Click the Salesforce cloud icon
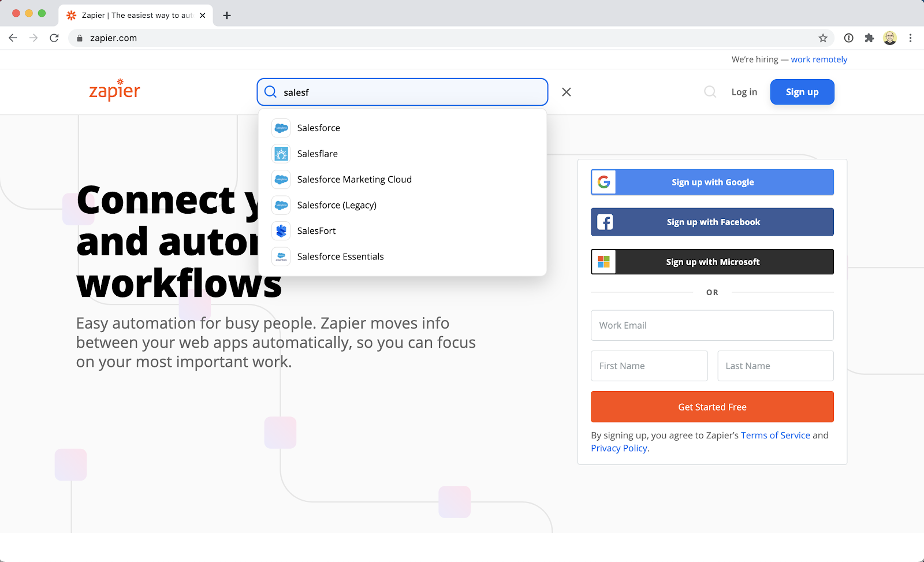 tap(281, 128)
